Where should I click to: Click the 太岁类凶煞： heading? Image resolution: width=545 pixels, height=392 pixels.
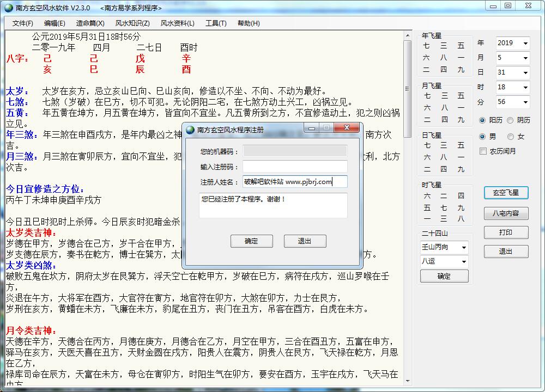(31, 265)
